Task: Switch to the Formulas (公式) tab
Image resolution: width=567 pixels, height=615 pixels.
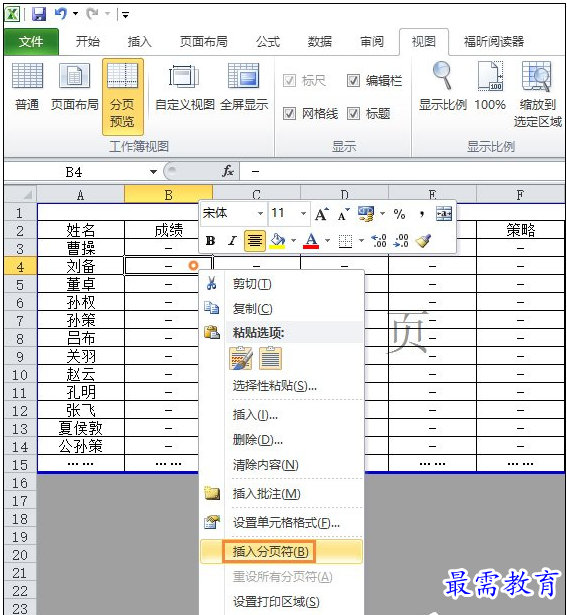Action: click(x=268, y=42)
